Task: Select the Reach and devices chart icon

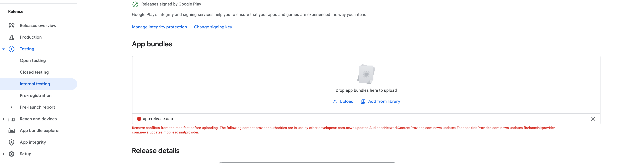Action: (12, 119)
